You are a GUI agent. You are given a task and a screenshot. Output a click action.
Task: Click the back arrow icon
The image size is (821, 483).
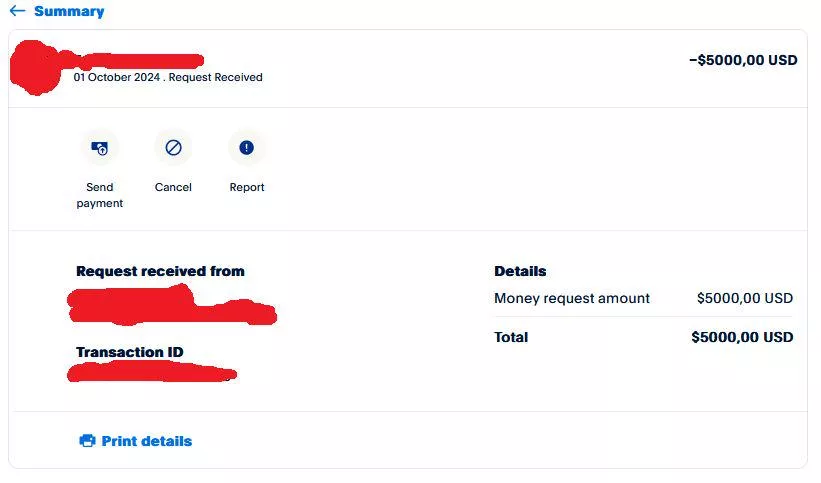[17, 11]
